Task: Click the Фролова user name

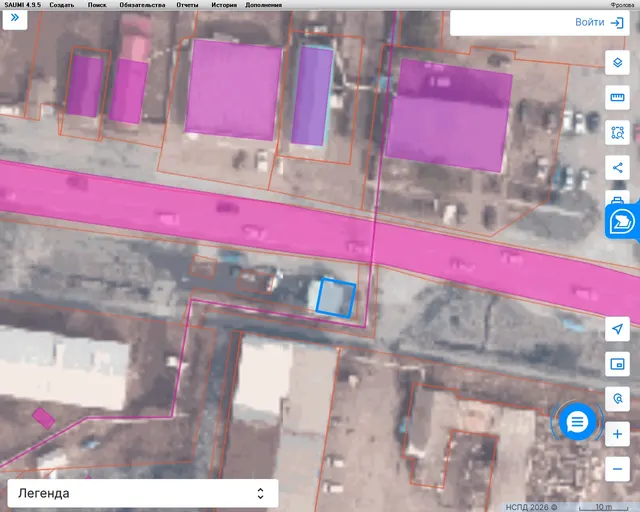Action: click(622, 5)
